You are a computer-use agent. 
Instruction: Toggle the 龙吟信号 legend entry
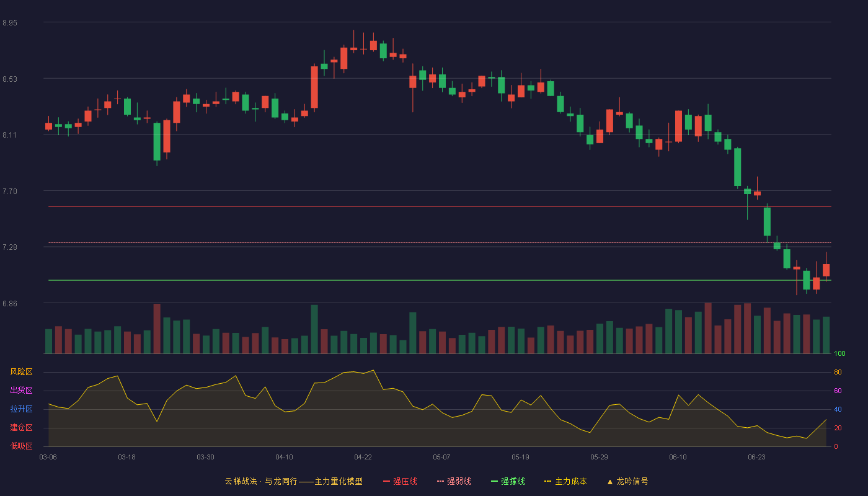[x=627, y=481]
